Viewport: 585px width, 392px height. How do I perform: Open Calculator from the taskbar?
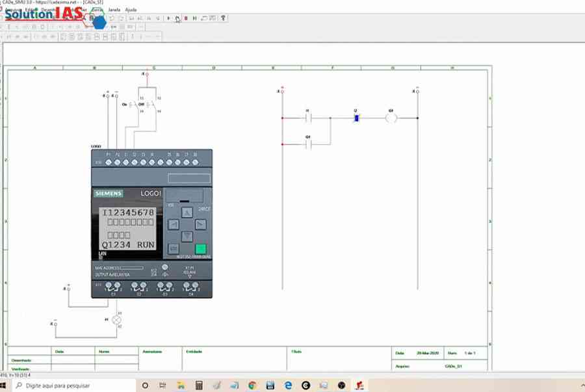(200, 385)
